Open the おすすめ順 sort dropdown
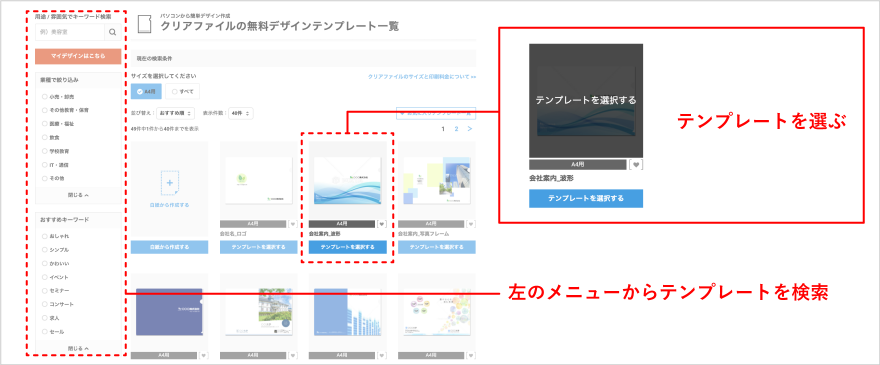880x365 pixels. [x=176, y=113]
